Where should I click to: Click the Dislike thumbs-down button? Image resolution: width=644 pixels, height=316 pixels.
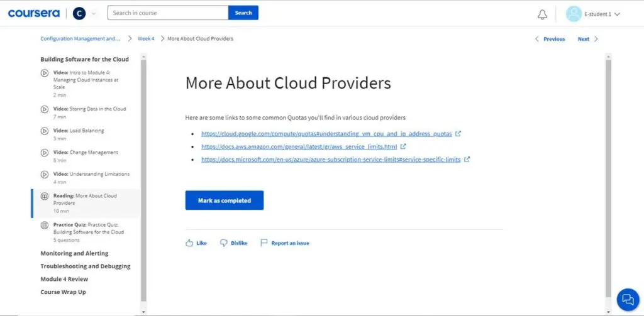point(234,243)
